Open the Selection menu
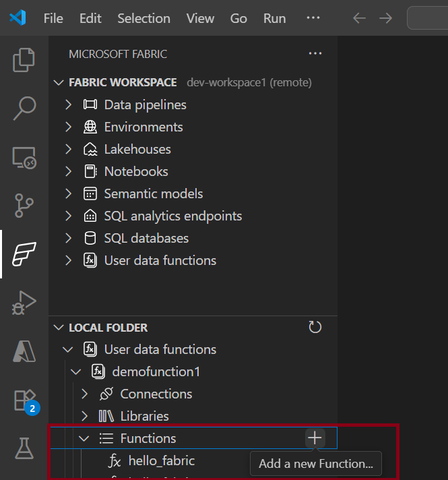Image resolution: width=448 pixels, height=480 pixels. click(143, 18)
